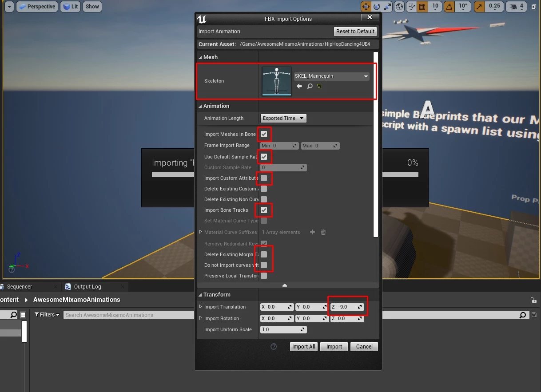Image resolution: width=541 pixels, height=392 pixels.
Task: Click AwesomeMixamoAnimations breadcrumb folder
Action: 77,300
